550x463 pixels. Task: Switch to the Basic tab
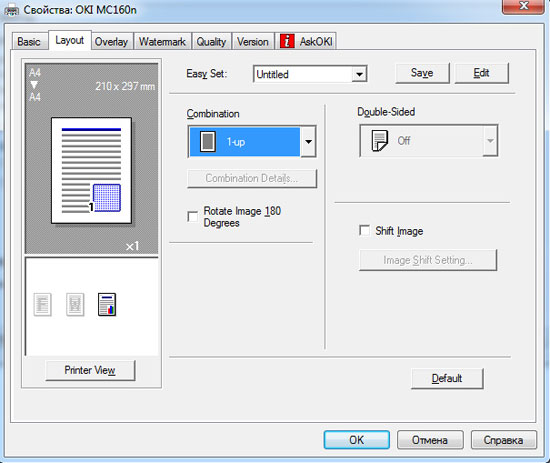coord(29,41)
